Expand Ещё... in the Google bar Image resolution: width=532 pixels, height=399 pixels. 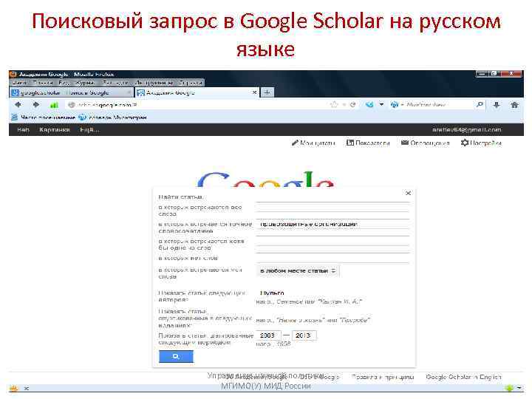coord(89,129)
